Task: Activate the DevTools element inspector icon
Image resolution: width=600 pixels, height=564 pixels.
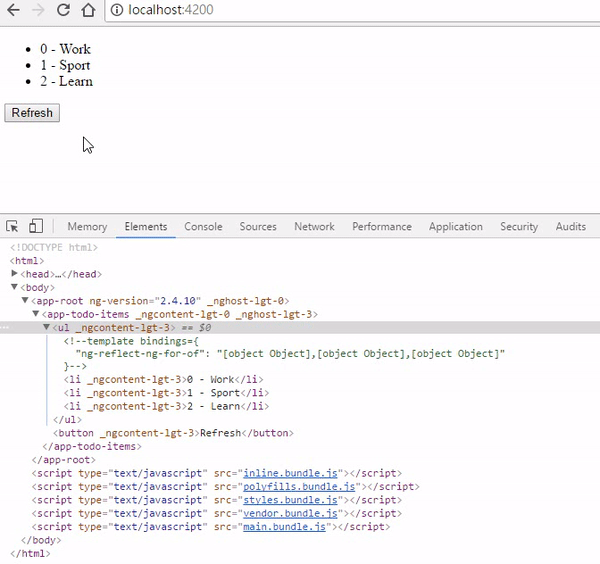Action: point(12,226)
